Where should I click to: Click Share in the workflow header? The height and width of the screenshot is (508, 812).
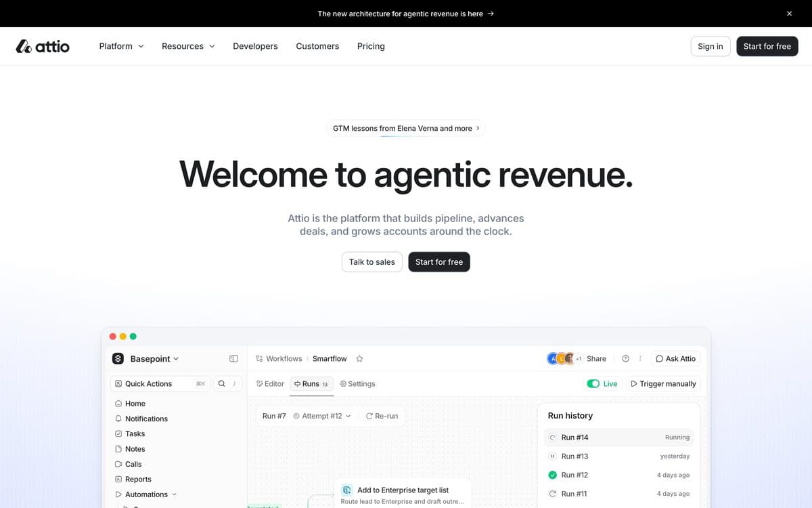(x=596, y=359)
